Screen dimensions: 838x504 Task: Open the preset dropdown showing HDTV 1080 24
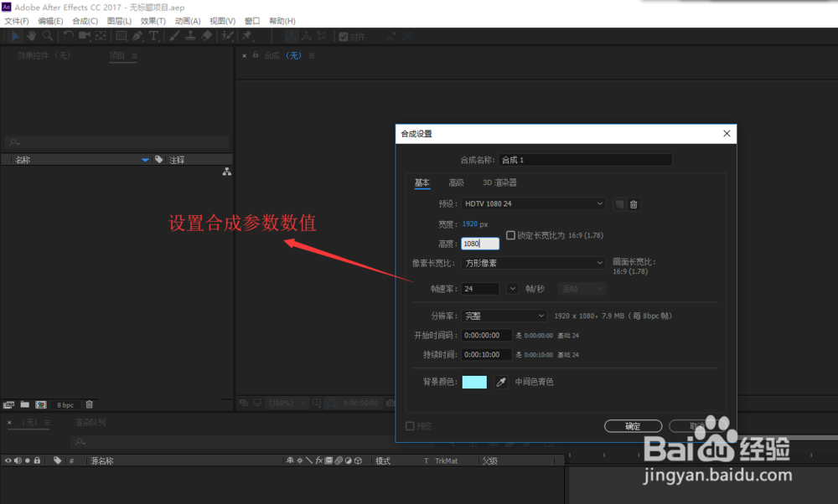point(533,203)
